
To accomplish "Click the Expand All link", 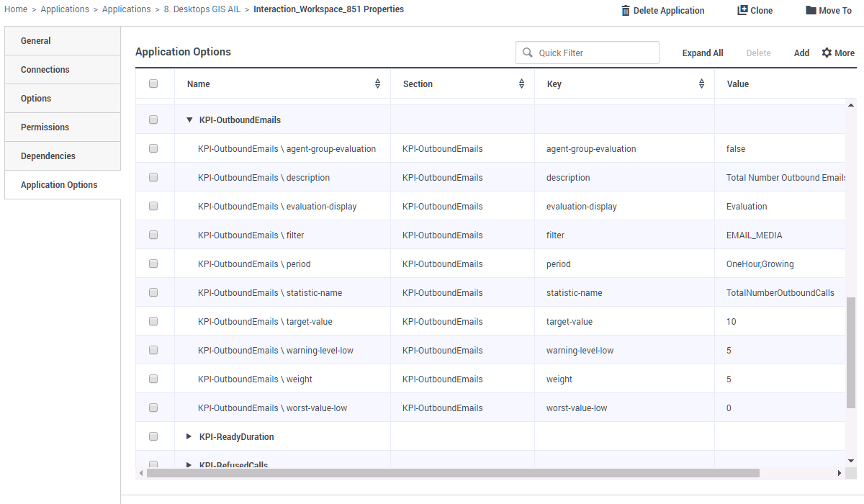I will [702, 53].
